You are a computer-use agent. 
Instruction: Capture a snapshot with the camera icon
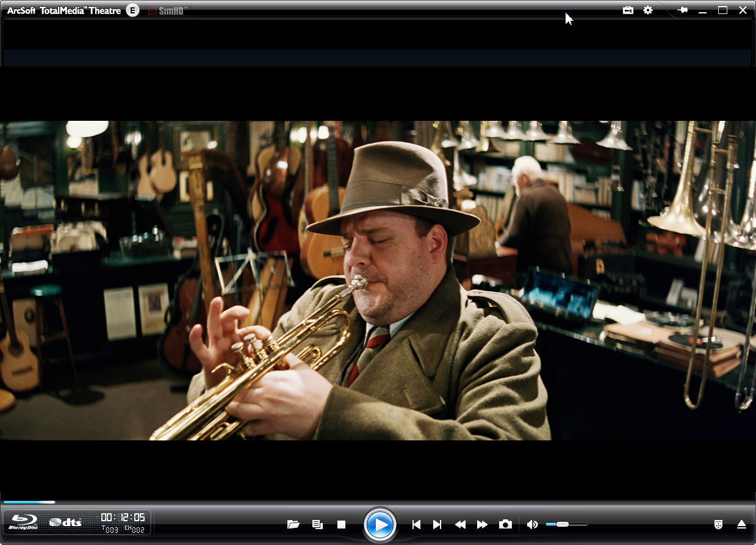point(505,524)
